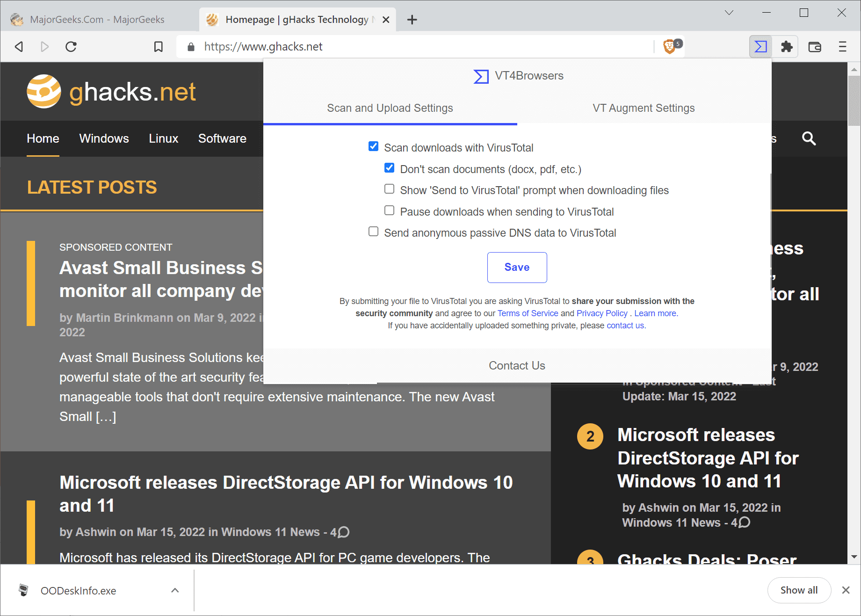The width and height of the screenshot is (861, 616).
Task: Open Microsoft releases DirectStorage API article headline
Action: [286, 494]
